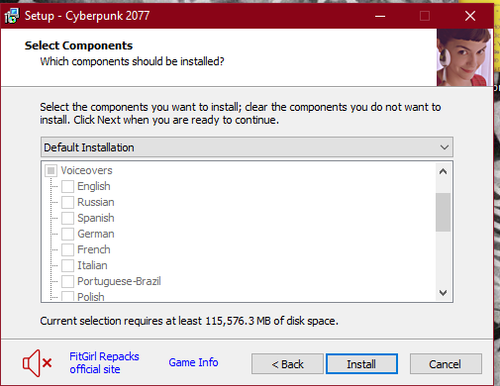The height and width of the screenshot is (386, 500).
Task: Click the scrollbar up arrow in components list
Action: pyautogui.click(x=443, y=172)
